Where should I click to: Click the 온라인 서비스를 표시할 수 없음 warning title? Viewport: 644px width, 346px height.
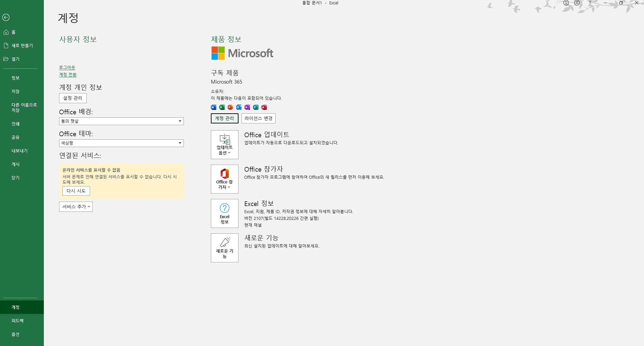coord(91,170)
